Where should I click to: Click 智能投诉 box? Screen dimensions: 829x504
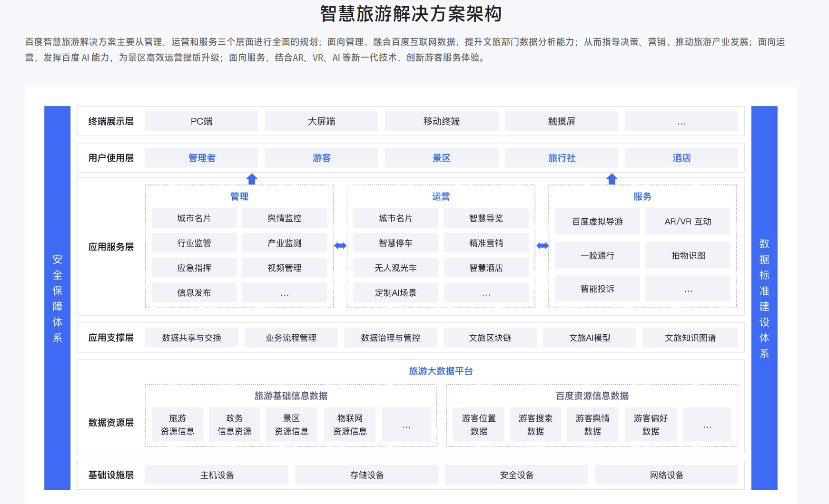[x=597, y=289]
